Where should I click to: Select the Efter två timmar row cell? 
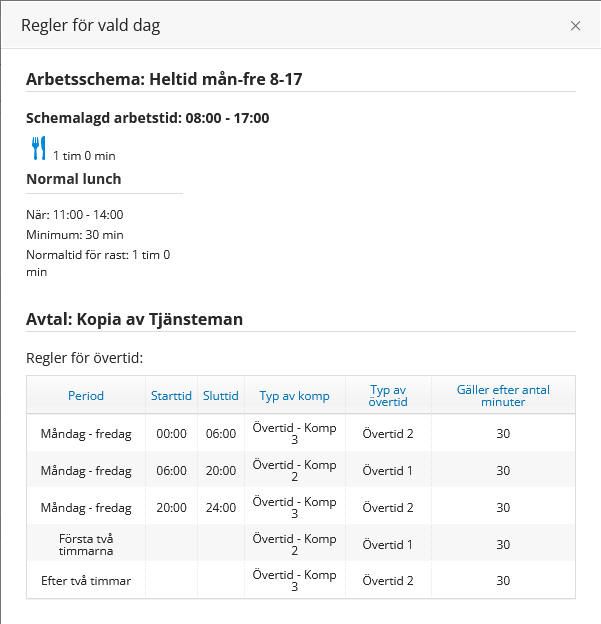point(86,580)
